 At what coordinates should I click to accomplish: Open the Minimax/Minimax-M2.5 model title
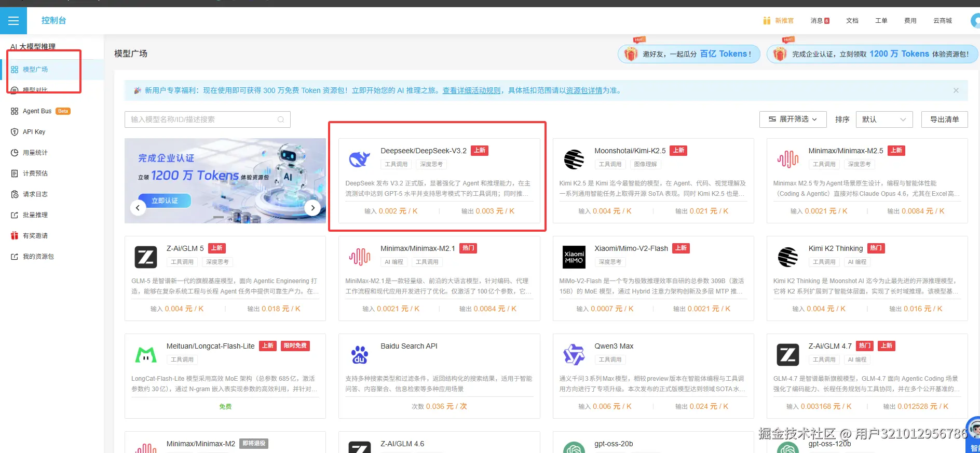(x=846, y=151)
